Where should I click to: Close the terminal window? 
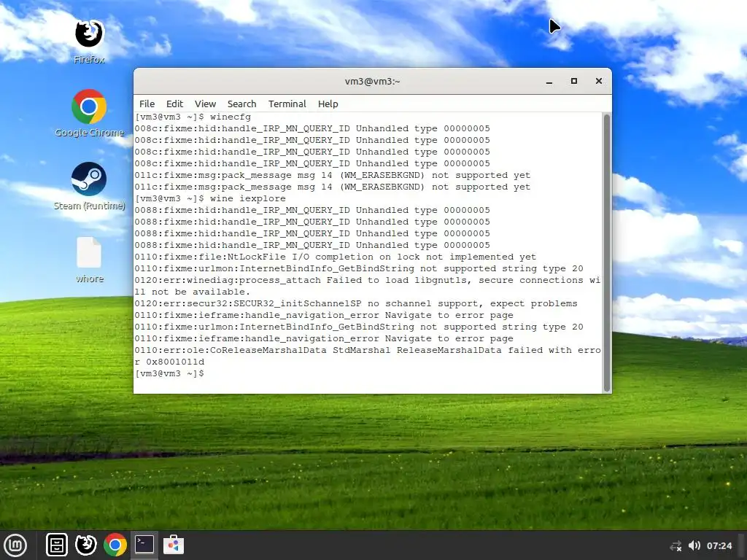coord(599,82)
